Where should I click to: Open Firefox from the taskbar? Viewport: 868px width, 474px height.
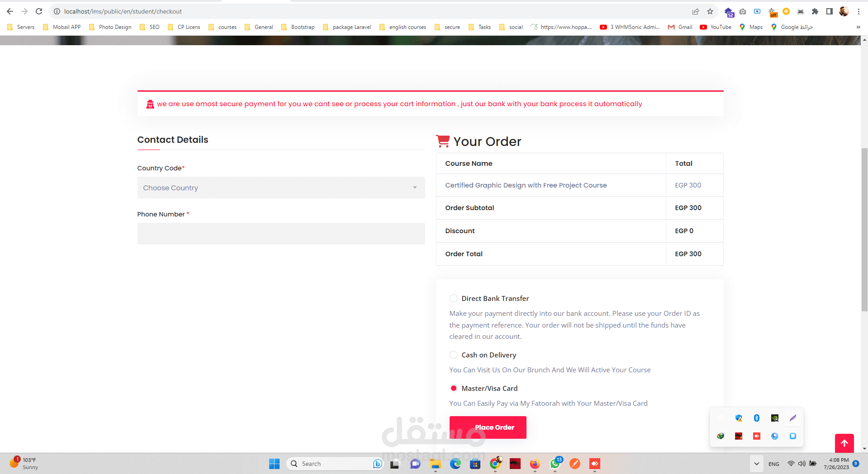pos(535,464)
